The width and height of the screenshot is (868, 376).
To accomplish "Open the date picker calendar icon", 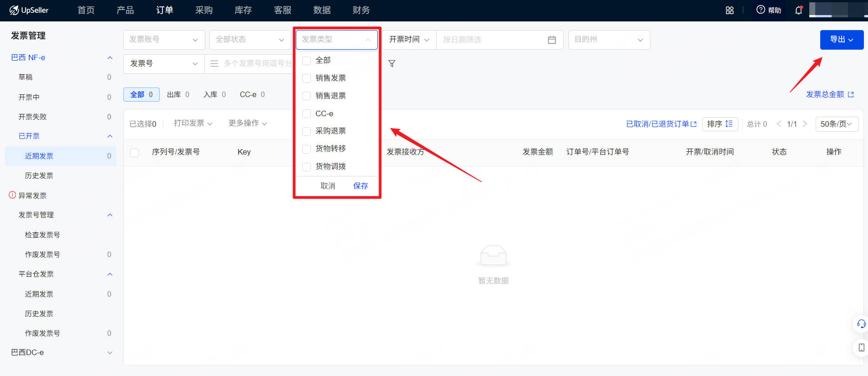I will (x=552, y=40).
